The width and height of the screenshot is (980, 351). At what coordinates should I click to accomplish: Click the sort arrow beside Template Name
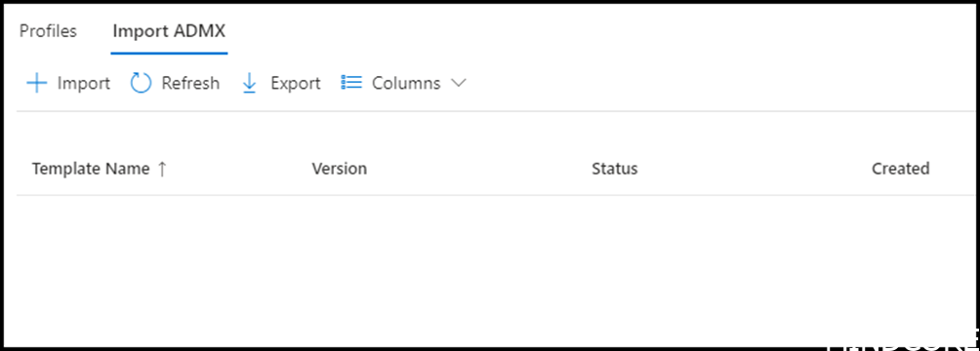point(162,169)
